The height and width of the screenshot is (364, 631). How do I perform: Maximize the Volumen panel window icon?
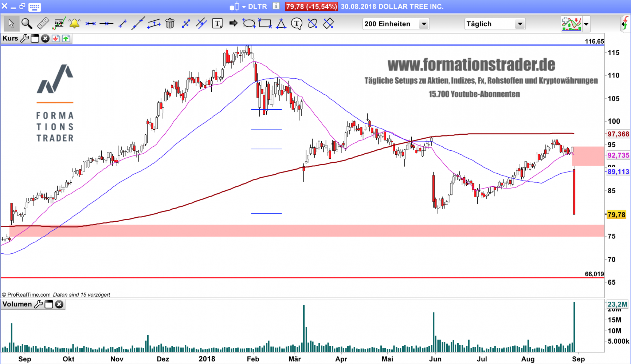click(x=49, y=304)
